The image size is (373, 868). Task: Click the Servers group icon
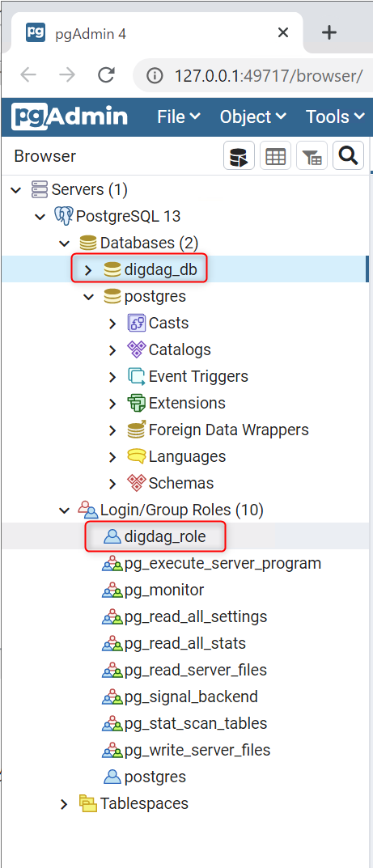click(40, 190)
